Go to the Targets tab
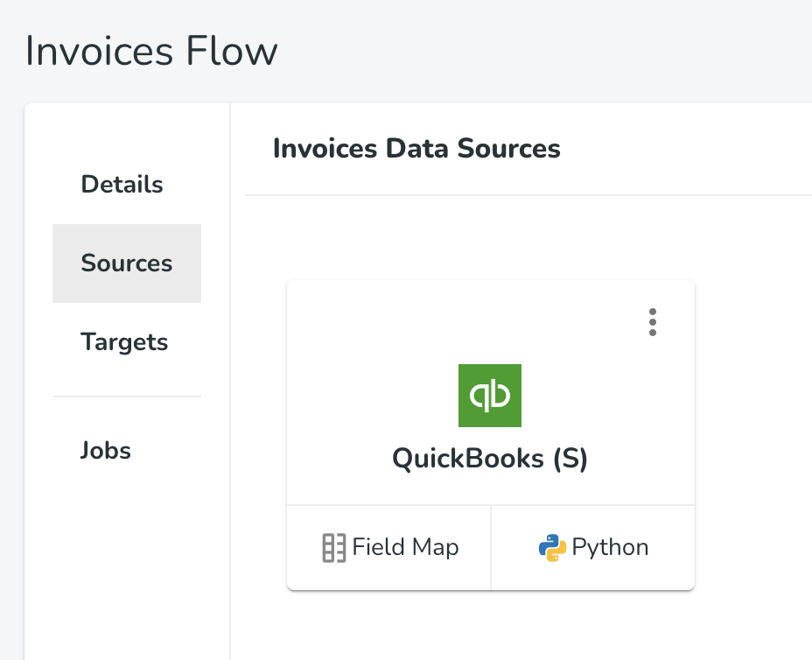 pos(124,342)
